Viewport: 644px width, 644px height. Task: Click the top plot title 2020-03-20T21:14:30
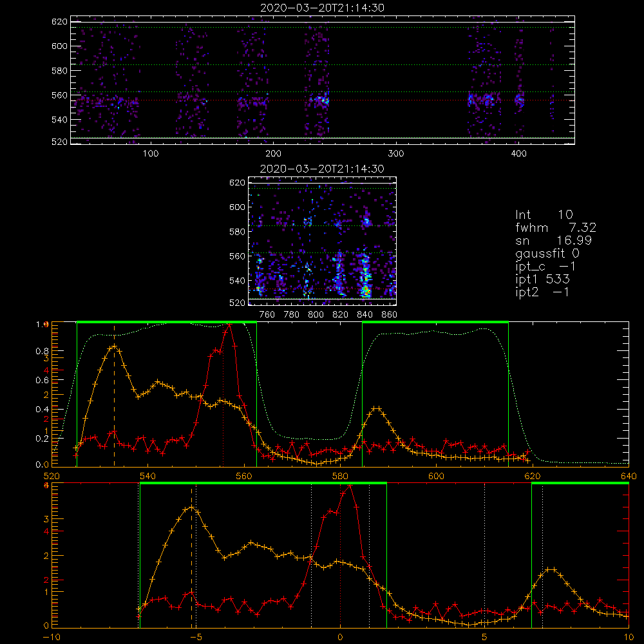(x=323, y=8)
